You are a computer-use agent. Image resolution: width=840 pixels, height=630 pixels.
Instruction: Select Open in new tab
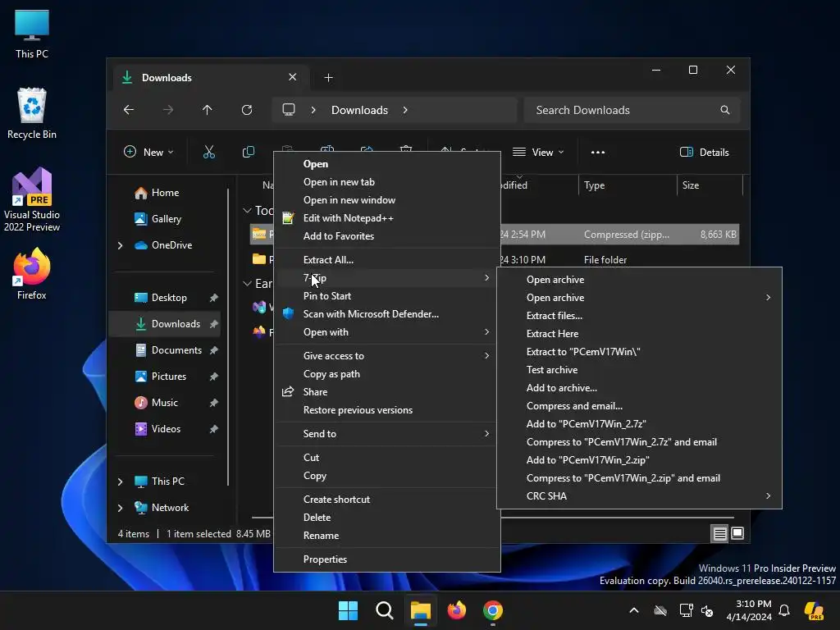tap(387, 182)
